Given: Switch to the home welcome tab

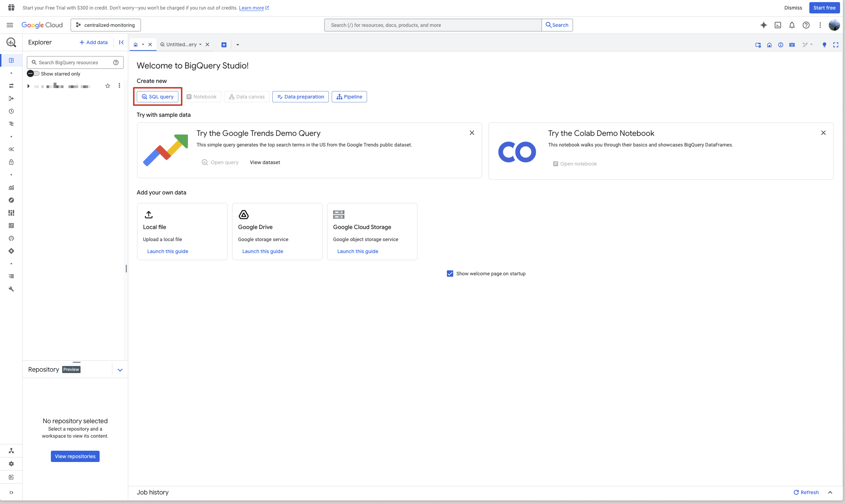Looking at the screenshot, I should pos(136,45).
